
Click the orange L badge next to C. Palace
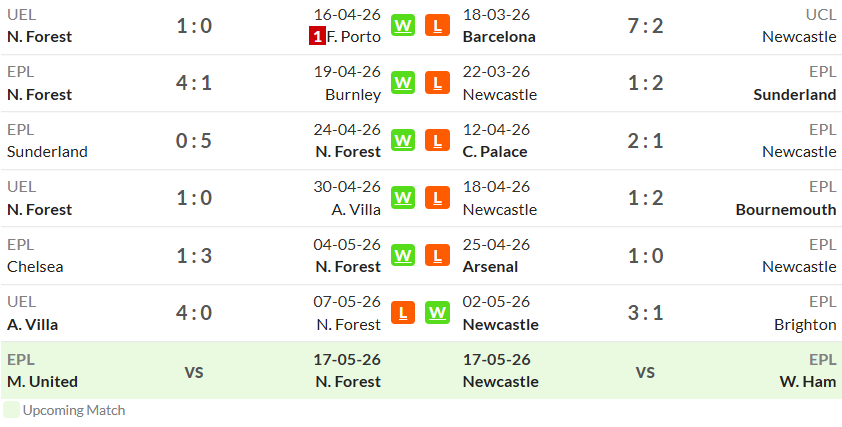coord(437,140)
